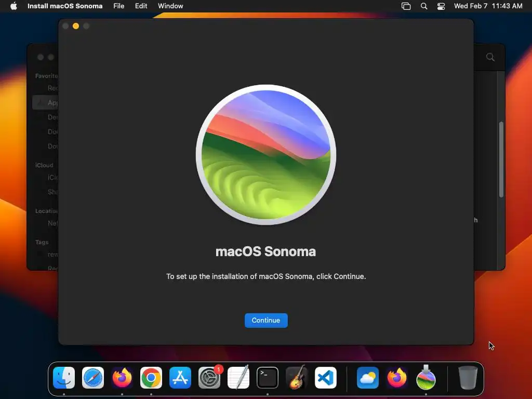Open Control Center in the menu bar

click(x=441, y=6)
